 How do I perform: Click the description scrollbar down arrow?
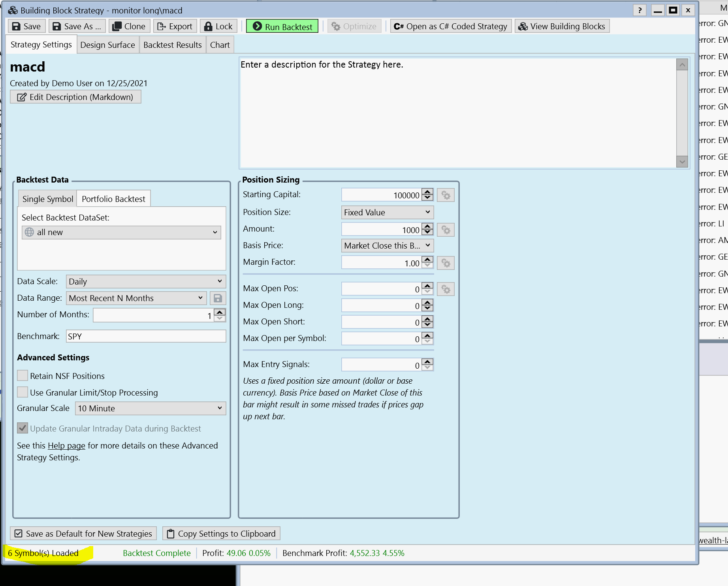[682, 162]
